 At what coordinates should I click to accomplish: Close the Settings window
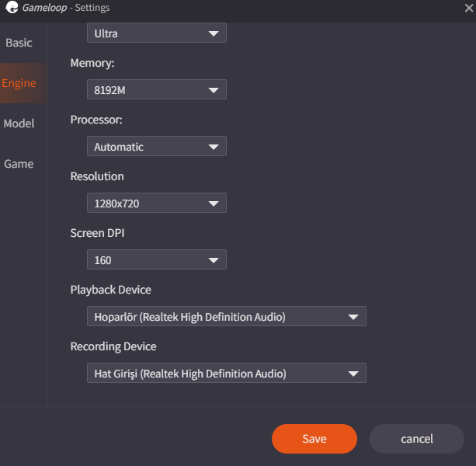point(467,8)
